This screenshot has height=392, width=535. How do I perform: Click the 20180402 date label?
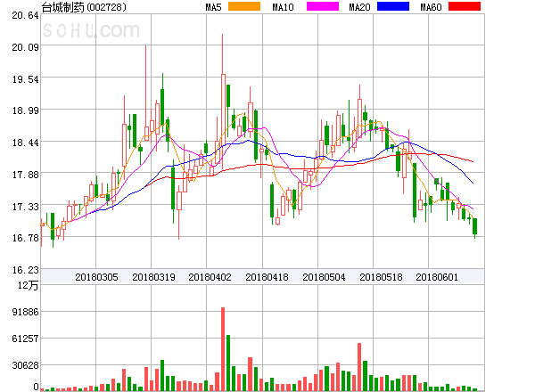click(210, 277)
